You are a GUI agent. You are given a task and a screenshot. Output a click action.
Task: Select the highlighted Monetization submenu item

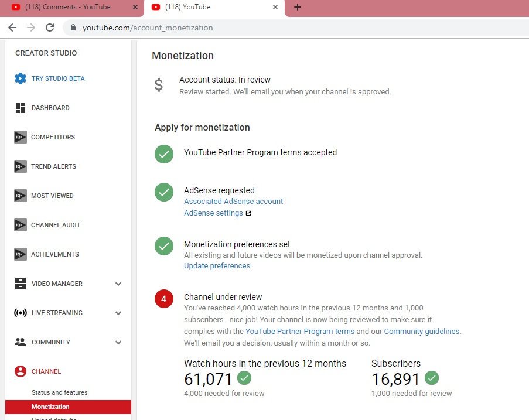coord(68,407)
